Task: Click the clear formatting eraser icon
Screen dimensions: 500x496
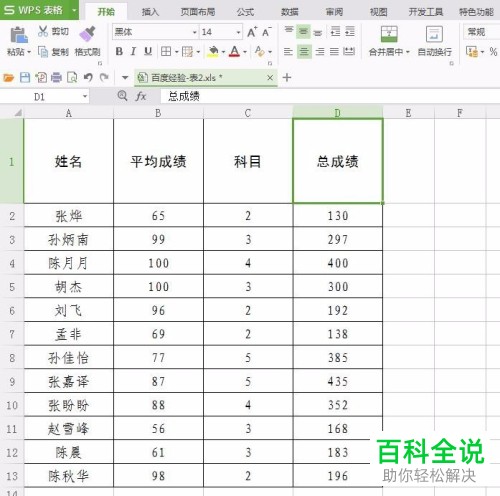Action: [x=259, y=51]
